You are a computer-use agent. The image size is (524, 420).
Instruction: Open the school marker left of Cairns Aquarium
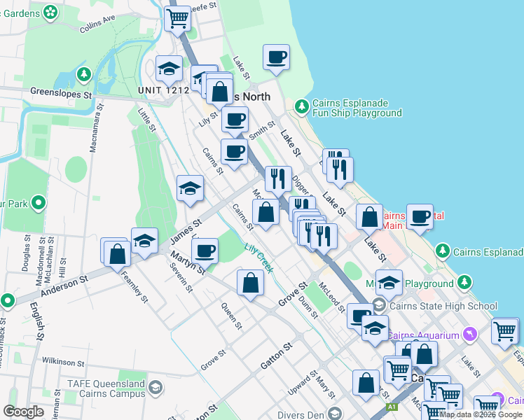coord(375,329)
